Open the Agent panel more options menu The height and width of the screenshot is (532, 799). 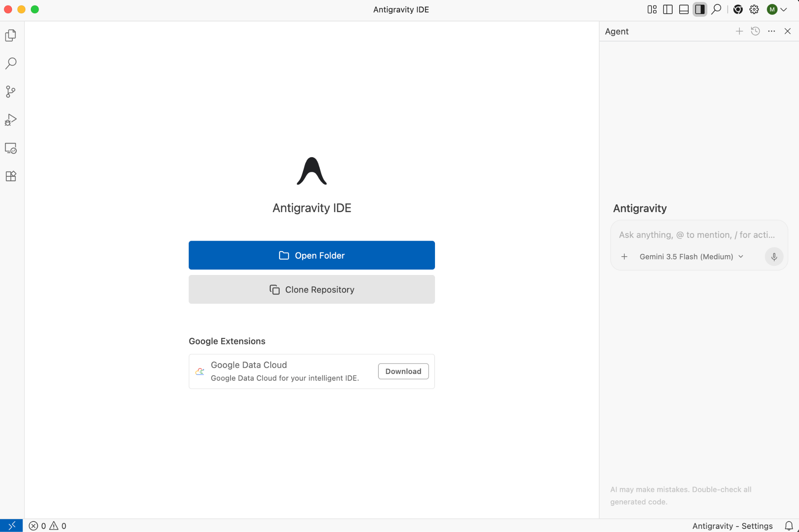(771, 31)
